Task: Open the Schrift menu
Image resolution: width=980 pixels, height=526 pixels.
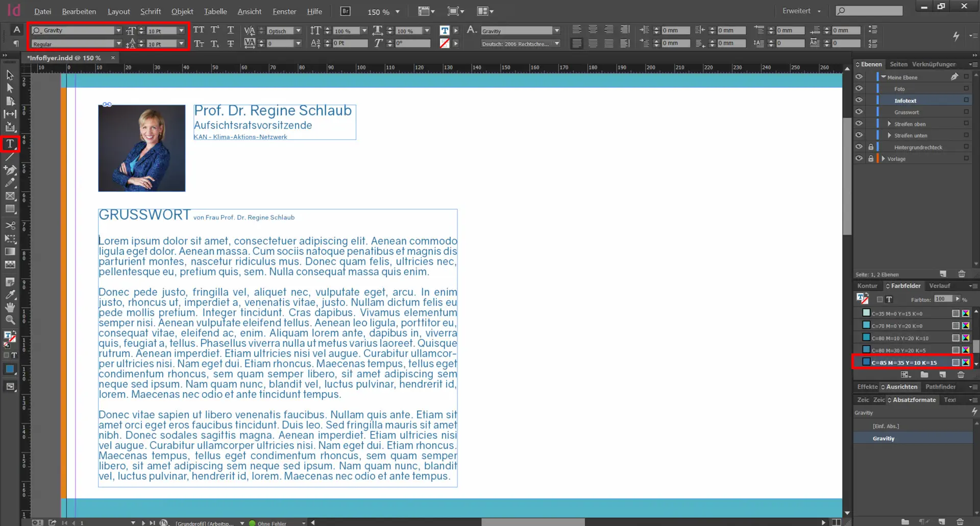Action: click(150, 11)
